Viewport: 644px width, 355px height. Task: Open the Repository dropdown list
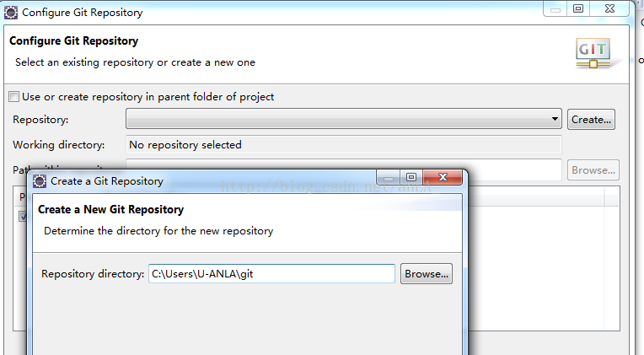[343, 119]
